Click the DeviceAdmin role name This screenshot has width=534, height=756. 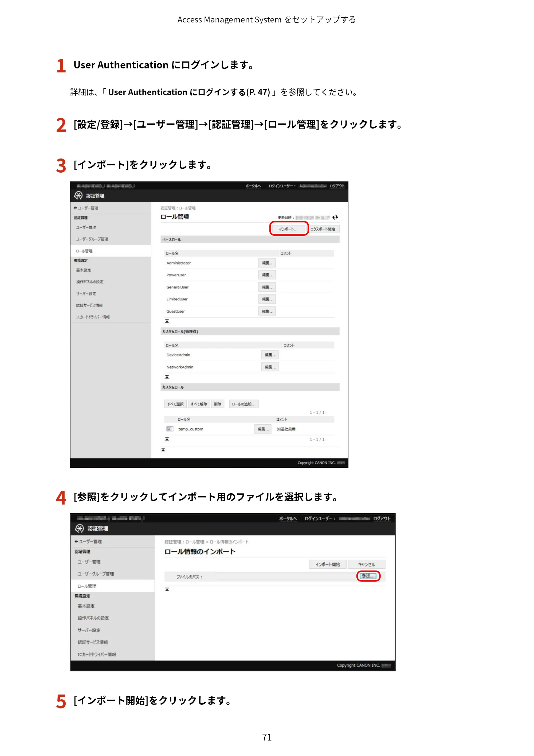[178, 355]
